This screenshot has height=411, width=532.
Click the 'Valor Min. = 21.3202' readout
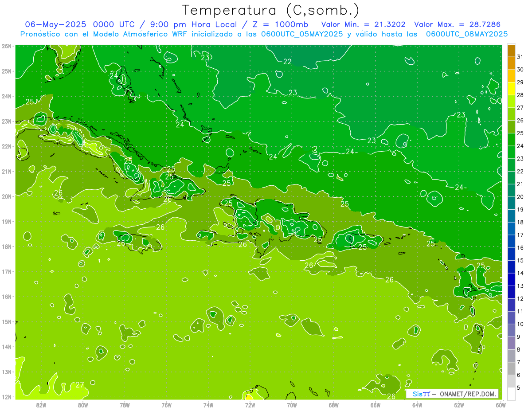(x=363, y=24)
